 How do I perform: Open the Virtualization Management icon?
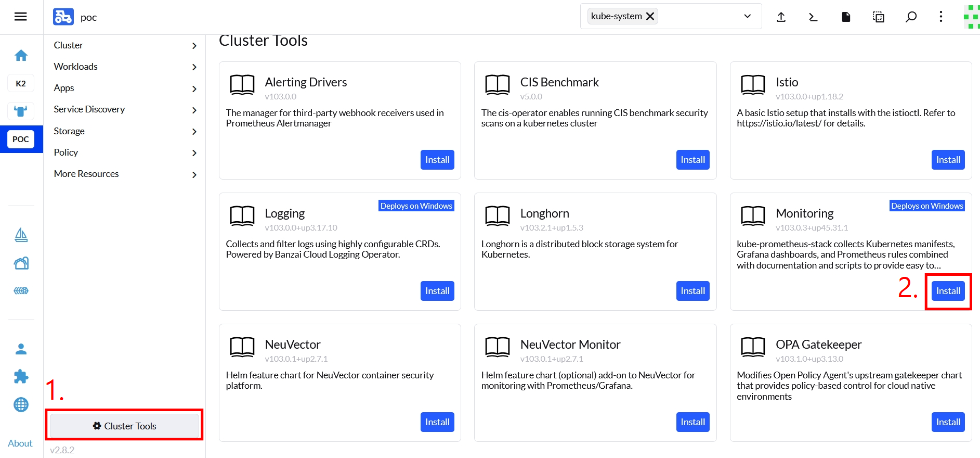(21, 291)
